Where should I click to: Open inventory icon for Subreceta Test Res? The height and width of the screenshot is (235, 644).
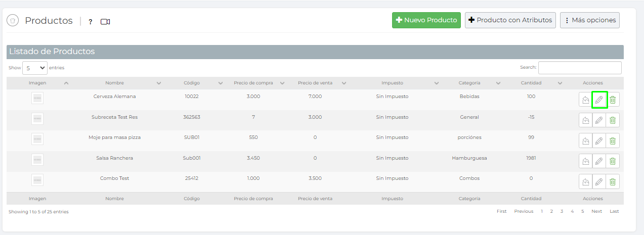coord(585,120)
